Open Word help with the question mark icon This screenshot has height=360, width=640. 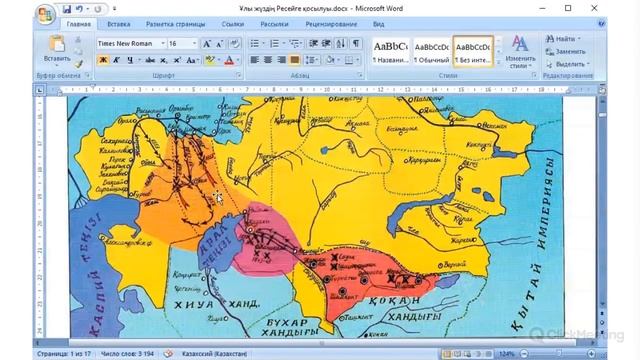[601, 24]
